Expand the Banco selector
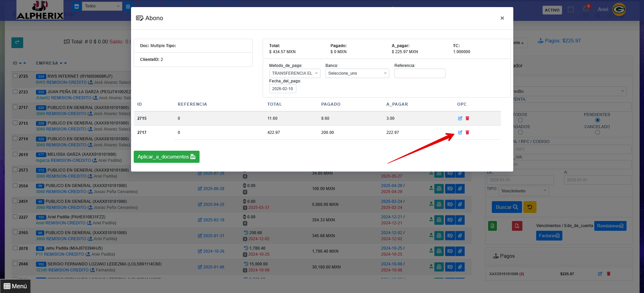 (357, 73)
